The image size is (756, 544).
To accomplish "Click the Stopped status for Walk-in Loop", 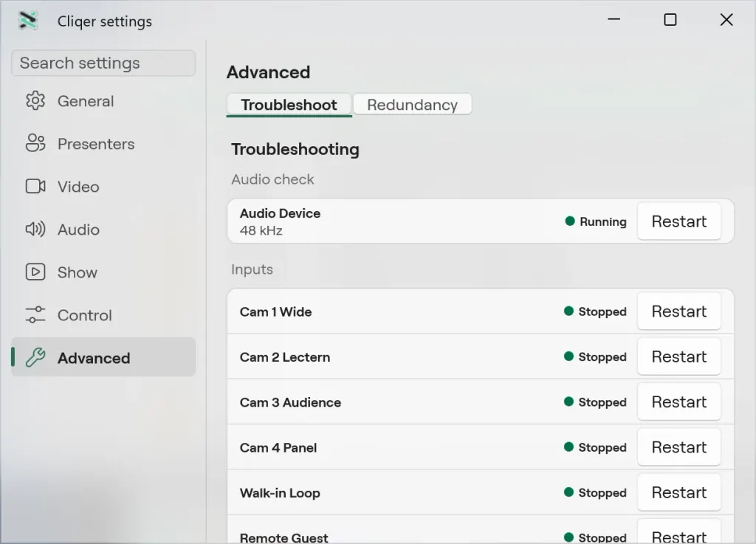I will (x=602, y=493).
